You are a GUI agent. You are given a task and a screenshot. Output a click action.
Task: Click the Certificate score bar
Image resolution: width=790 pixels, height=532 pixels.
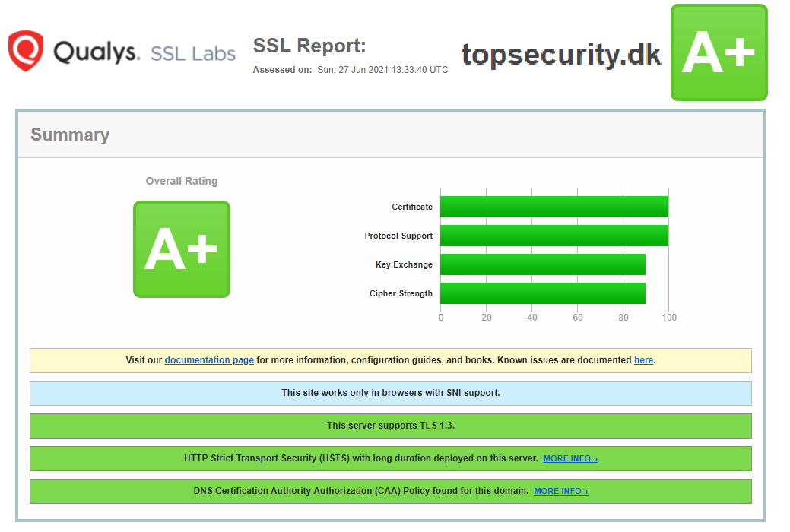[x=554, y=207]
